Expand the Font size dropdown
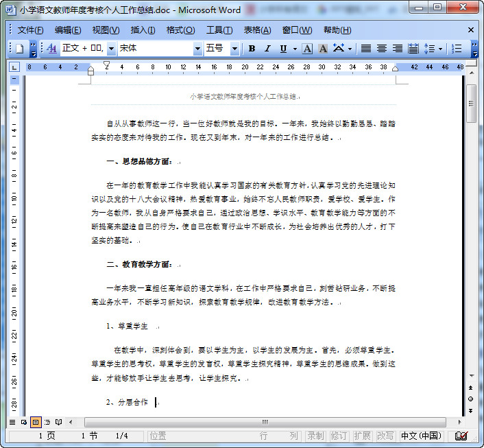Viewport: 484px width, 448px height. (x=235, y=49)
